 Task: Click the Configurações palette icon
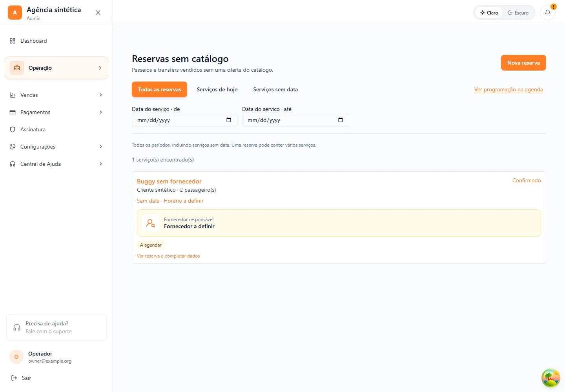tap(13, 147)
